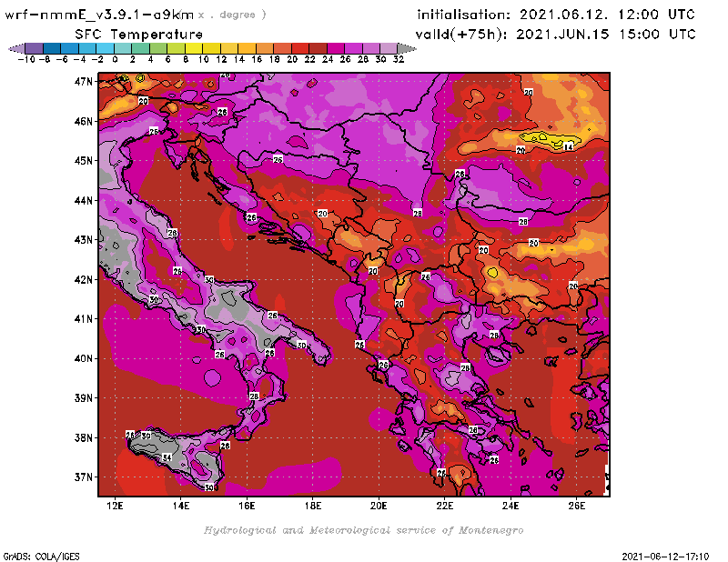Click the 40N latitude label
Viewport: 728px width, 562px height.
(84, 358)
